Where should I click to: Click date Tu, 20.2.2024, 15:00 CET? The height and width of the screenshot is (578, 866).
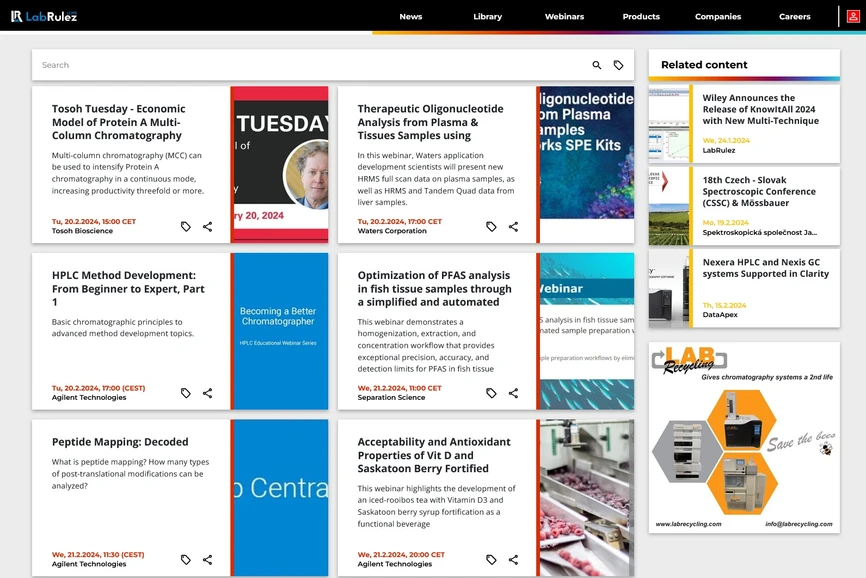94,221
